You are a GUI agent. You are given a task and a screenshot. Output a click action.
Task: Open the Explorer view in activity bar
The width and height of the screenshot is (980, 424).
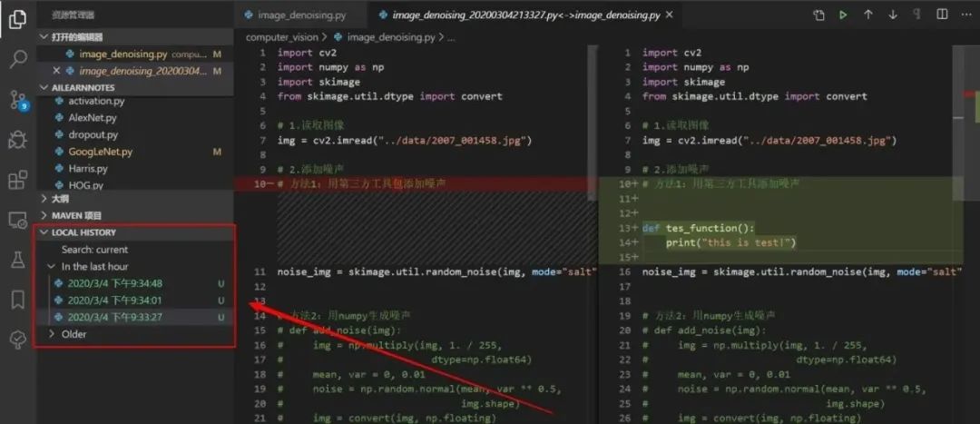tap(18, 19)
